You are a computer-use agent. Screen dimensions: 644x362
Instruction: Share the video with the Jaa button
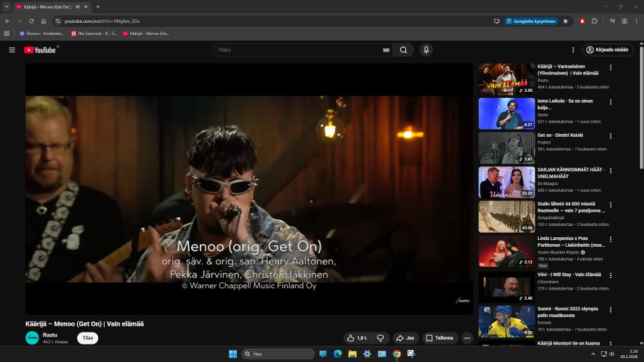point(405,338)
